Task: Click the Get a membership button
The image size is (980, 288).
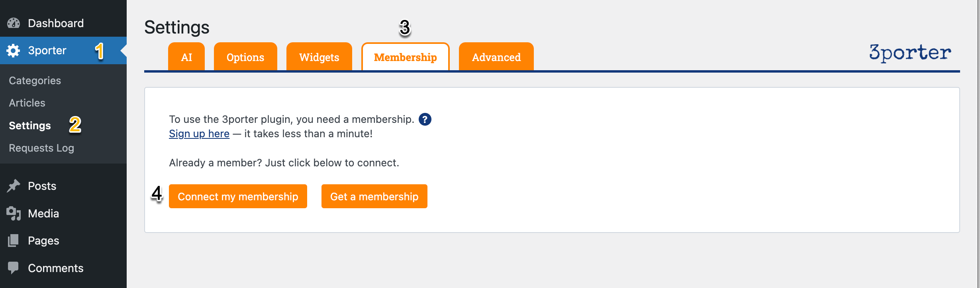Action: pyautogui.click(x=374, y=196)
